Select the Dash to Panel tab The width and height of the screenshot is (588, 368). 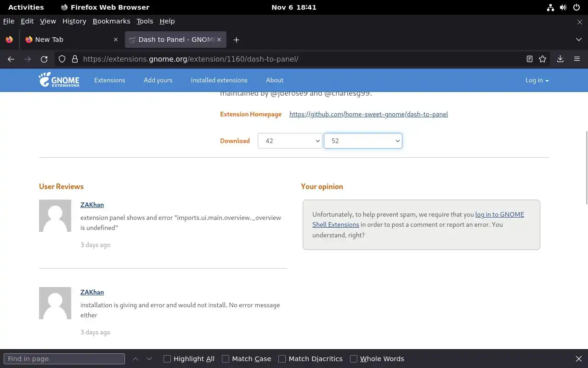(x=175, y=40)
